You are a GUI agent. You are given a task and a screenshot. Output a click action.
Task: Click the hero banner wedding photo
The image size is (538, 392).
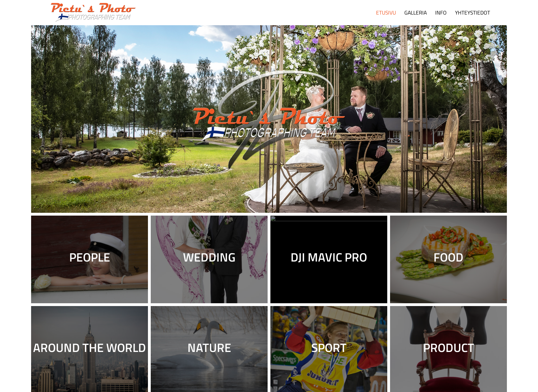pyautogui.click(x=269, y=119)
